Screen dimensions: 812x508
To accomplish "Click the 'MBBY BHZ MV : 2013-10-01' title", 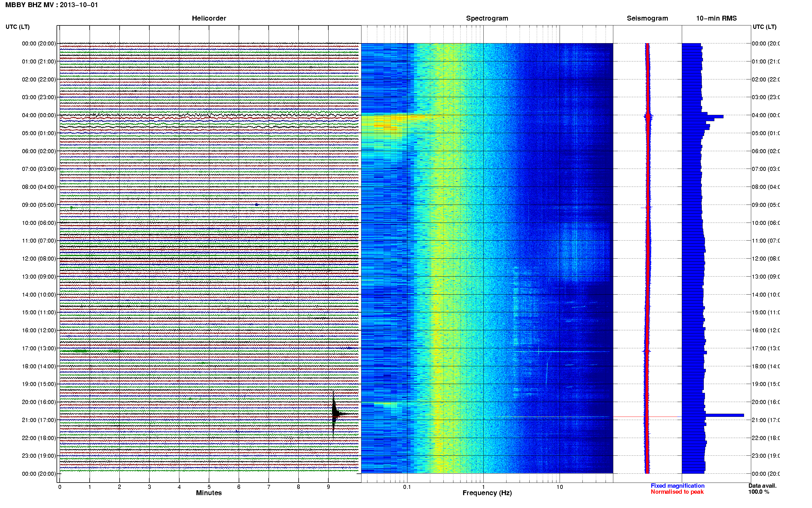I will 52,5.
